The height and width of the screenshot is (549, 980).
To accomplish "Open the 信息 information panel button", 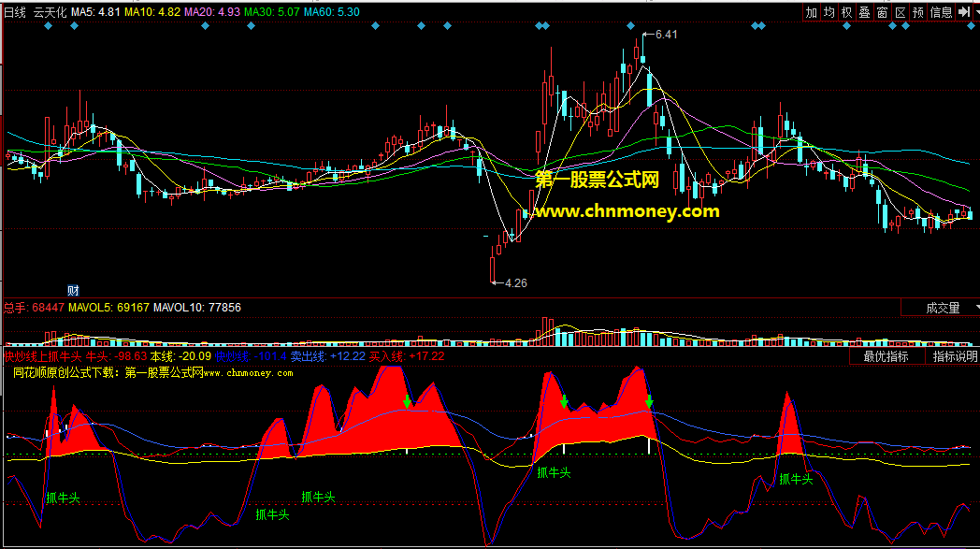I will 942,12.
